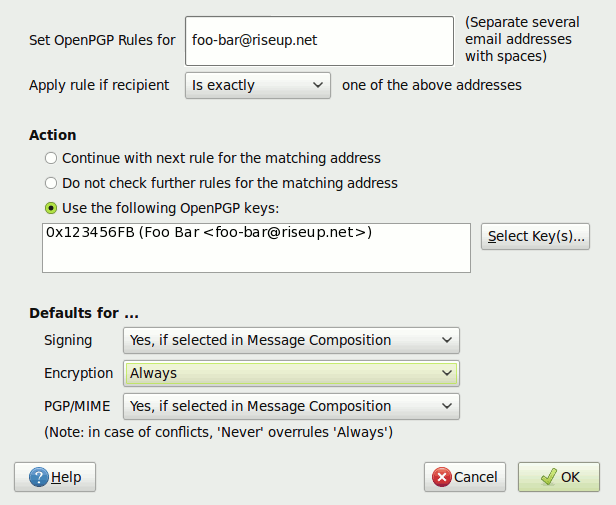The width and height of the screenshot is (616, 505).
Task: Select 'Do not check further rules' option
Action: 51,183
